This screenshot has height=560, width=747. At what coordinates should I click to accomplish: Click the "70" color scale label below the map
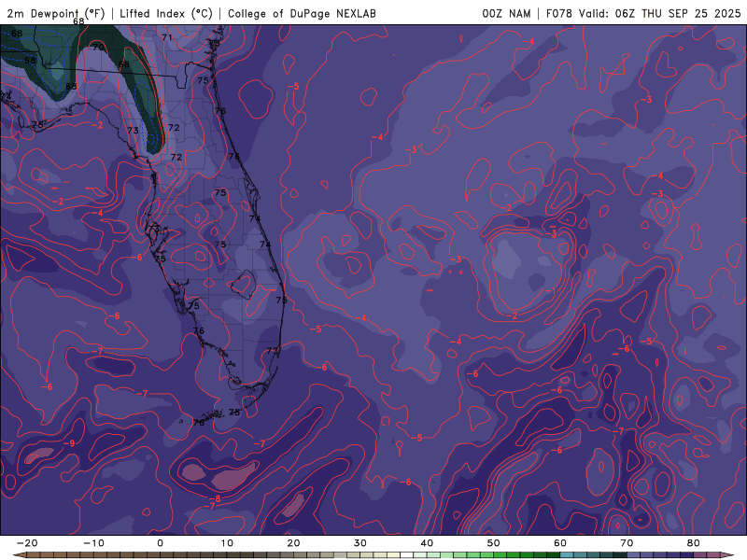tap(627, 543)
